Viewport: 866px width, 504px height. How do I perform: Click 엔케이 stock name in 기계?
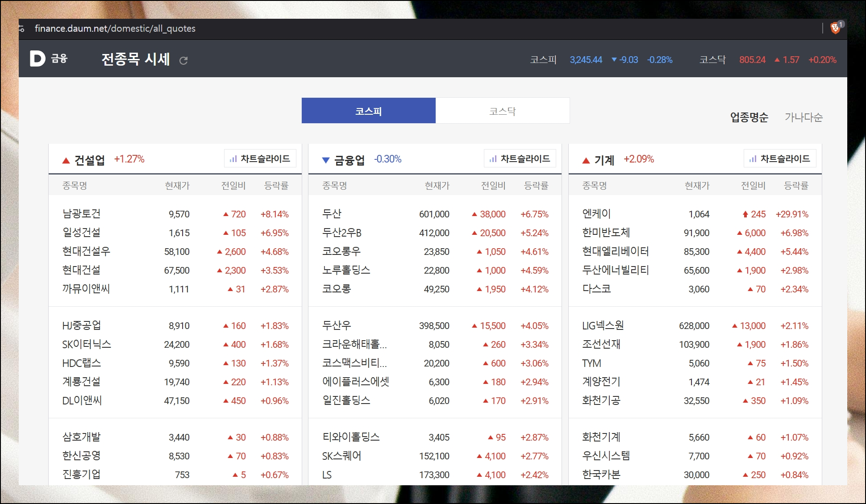coord(596,214)
